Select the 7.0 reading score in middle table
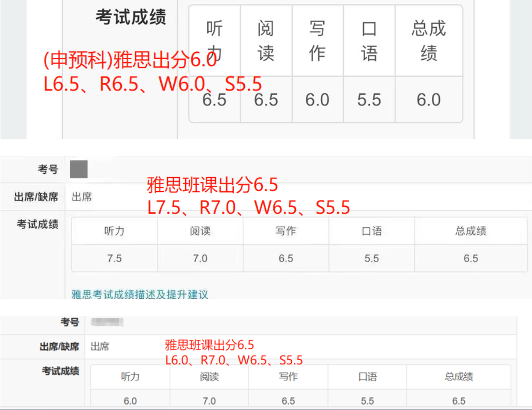 pos(200,258)
